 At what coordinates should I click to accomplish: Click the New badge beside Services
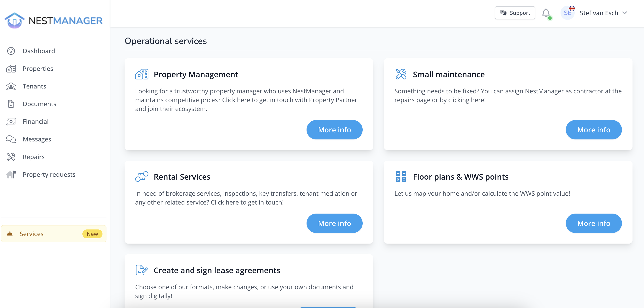click(92, 234)
